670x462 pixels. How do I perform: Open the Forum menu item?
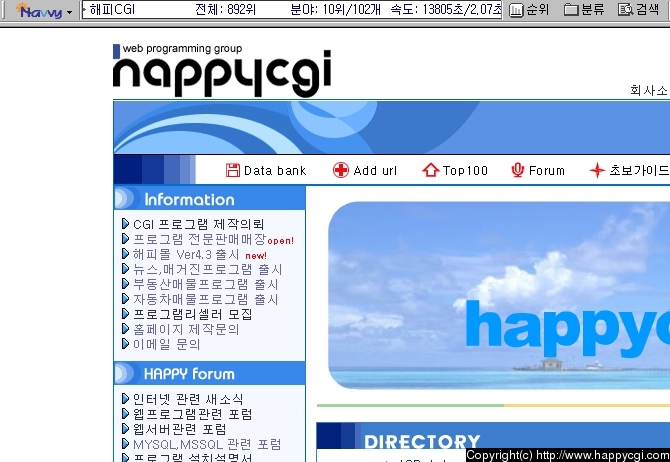pos(547,171)
